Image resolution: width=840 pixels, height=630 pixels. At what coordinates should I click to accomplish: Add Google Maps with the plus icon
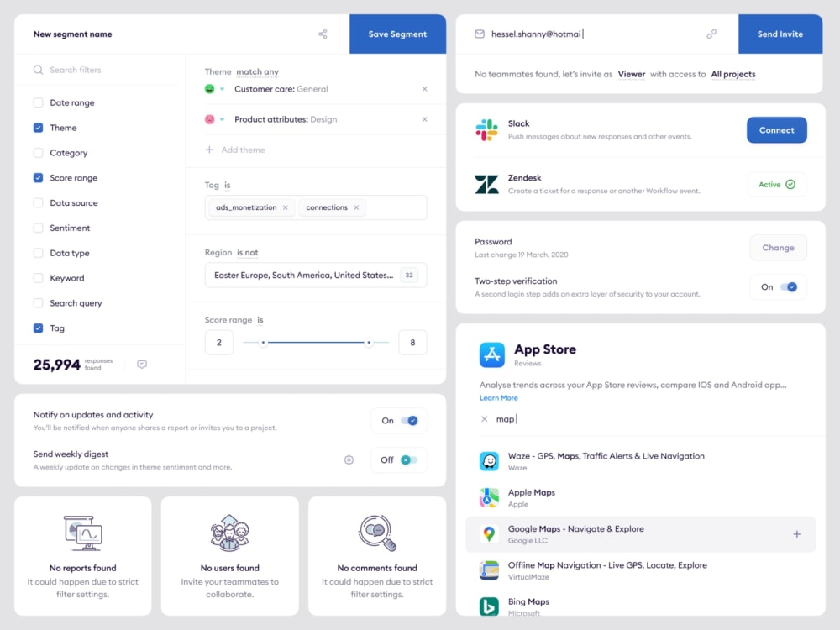click(x=796, y=534)
